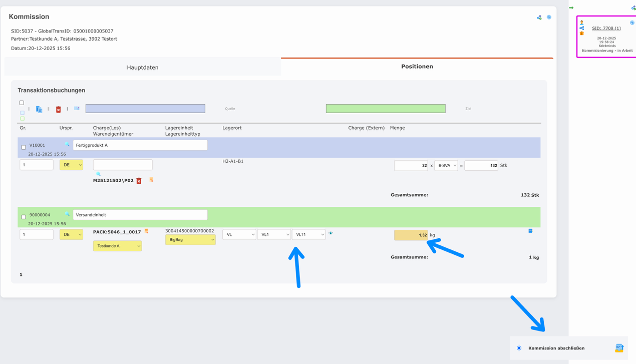Select the copy transaction icon in the toolbar
636x364 pixels.
click(39, 109)
